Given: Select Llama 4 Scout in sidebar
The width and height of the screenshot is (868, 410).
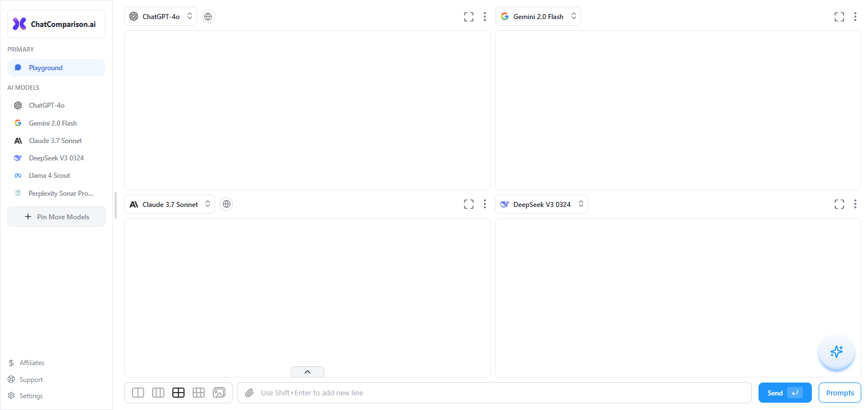Looking at the screenshot, I should (49, 176).
